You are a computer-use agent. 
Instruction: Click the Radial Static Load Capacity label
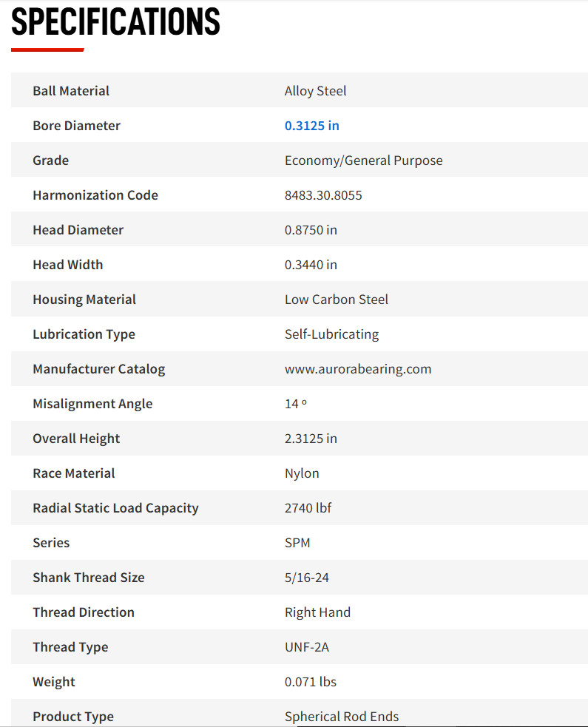115,508
